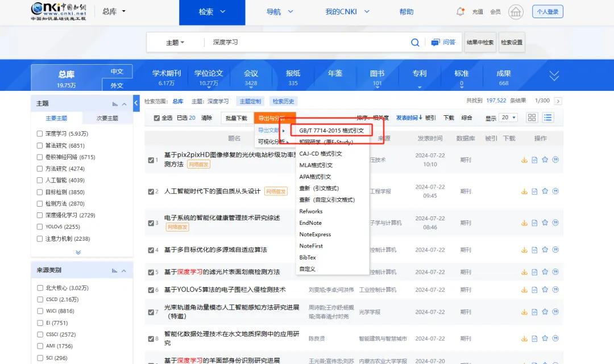This screenshot has width=614, height=364.
Task: Toggle the 全选 select-all checkbox
Action: (157, 118)
